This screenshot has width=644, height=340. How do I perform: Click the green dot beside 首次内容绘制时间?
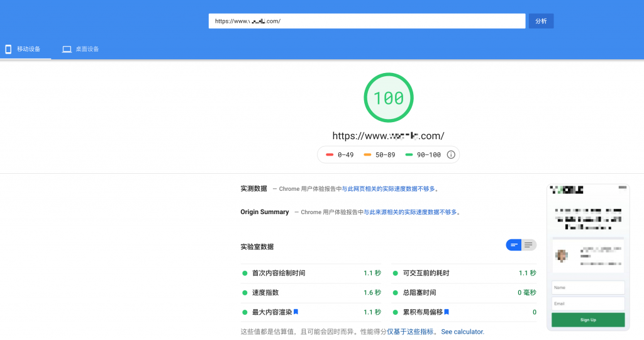click(x=245, y=273)
